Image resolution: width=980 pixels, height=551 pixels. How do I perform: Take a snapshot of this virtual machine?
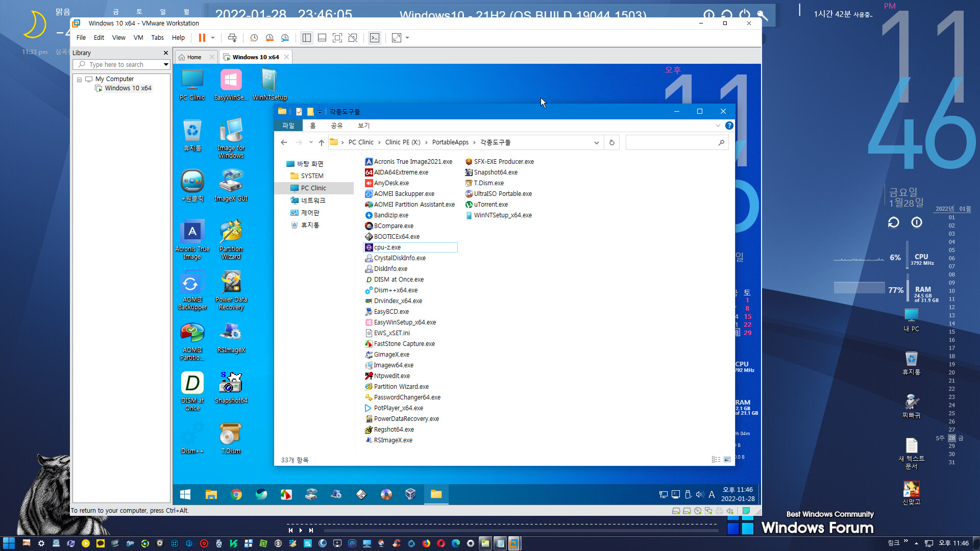point(254,38)
